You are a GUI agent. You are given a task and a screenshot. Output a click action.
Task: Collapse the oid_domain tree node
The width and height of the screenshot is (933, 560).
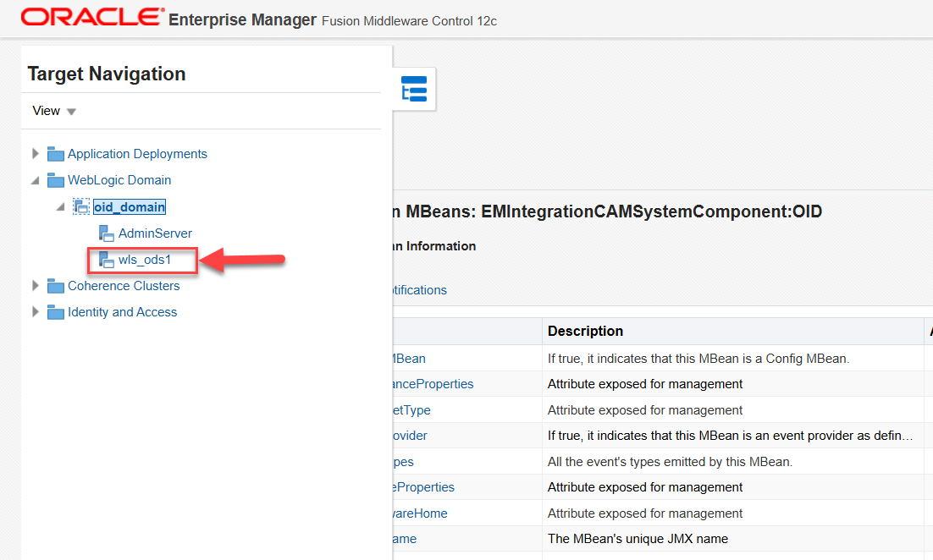[x=61, y=207]
